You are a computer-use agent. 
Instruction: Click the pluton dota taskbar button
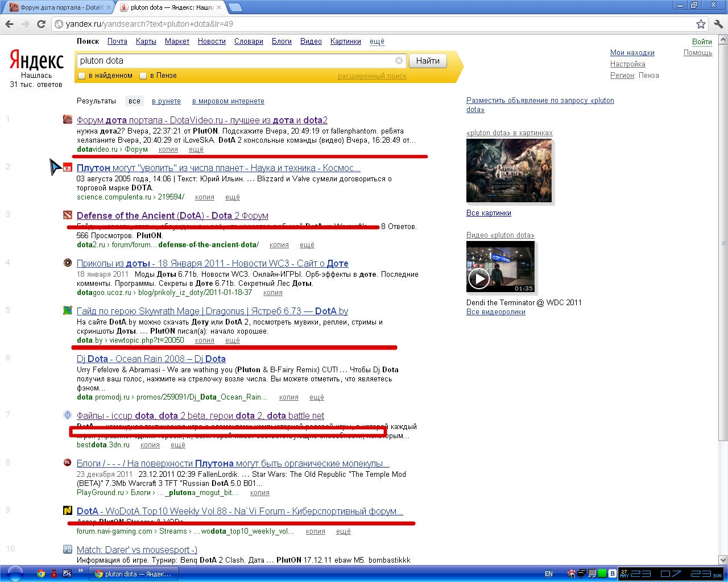(x=134, y=574)
